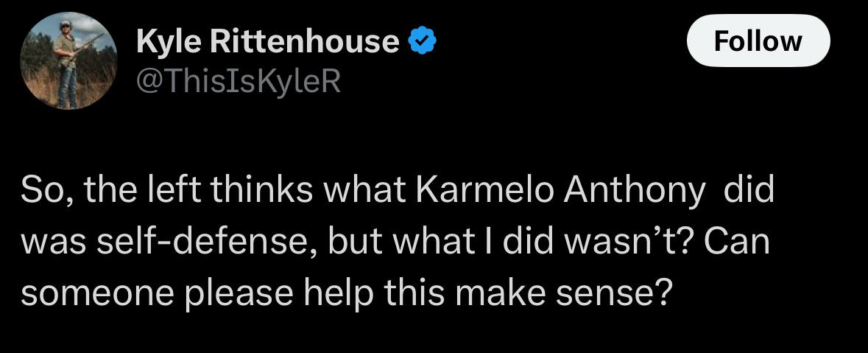The width and height of the screenshot is (868, 353).
Task: Click the word 'help' in the tweet
Action: 338,295
